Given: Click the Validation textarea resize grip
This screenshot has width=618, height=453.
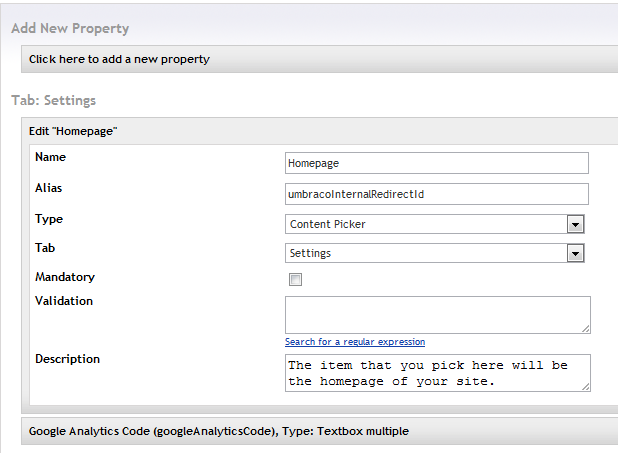Looking at the screenshot, I should pos(586,329).
